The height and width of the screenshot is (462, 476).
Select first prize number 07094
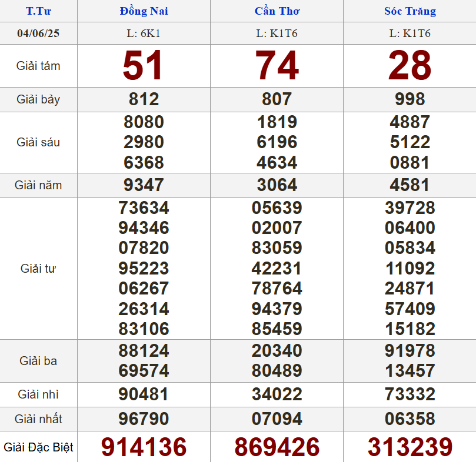(x=277, y=419)
